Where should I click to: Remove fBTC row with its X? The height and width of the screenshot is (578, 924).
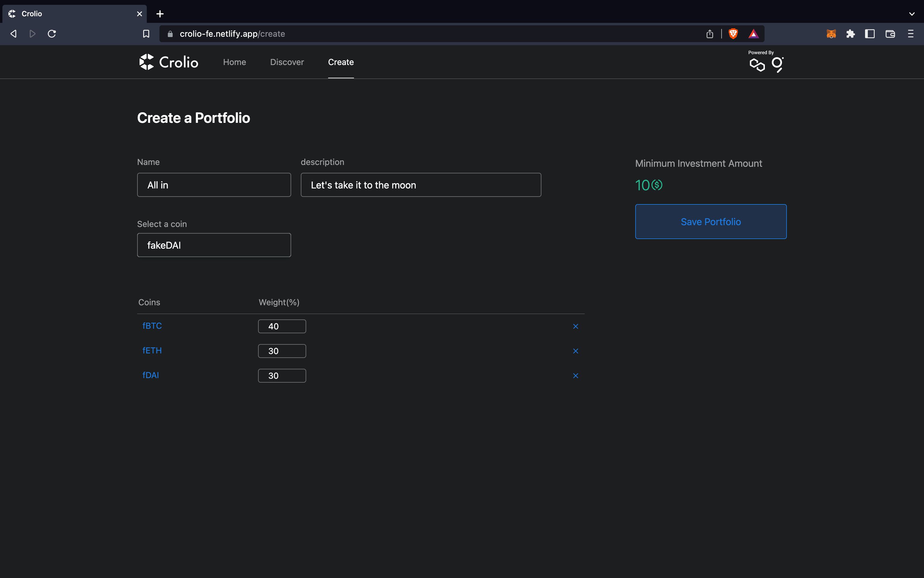[575, 326]
